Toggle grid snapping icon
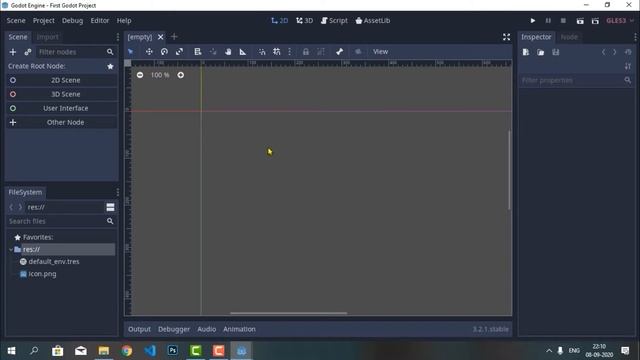The width and height of the screenshot is (640, 360). click(277, 52)
